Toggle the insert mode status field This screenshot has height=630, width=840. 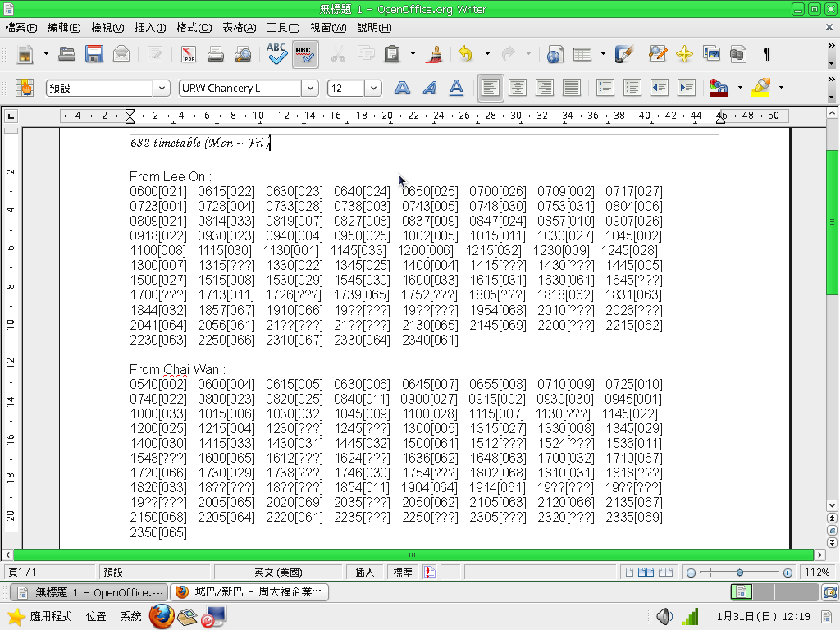coord(364,573)
